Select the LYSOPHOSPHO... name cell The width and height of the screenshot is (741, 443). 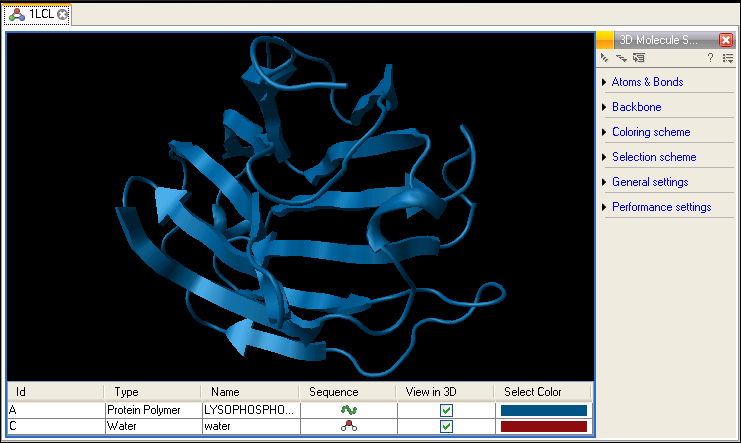pyautogui.click(x=250, y=410)
